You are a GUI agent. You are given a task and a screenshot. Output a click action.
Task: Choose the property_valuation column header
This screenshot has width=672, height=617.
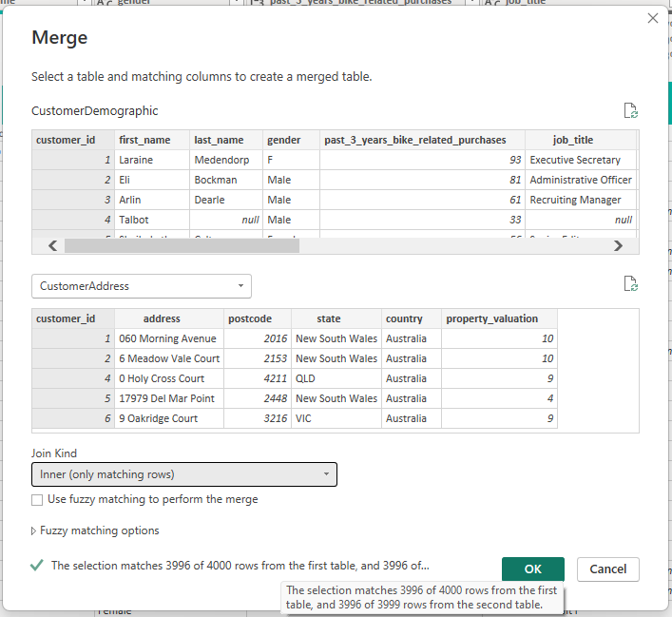coord(492,318)
